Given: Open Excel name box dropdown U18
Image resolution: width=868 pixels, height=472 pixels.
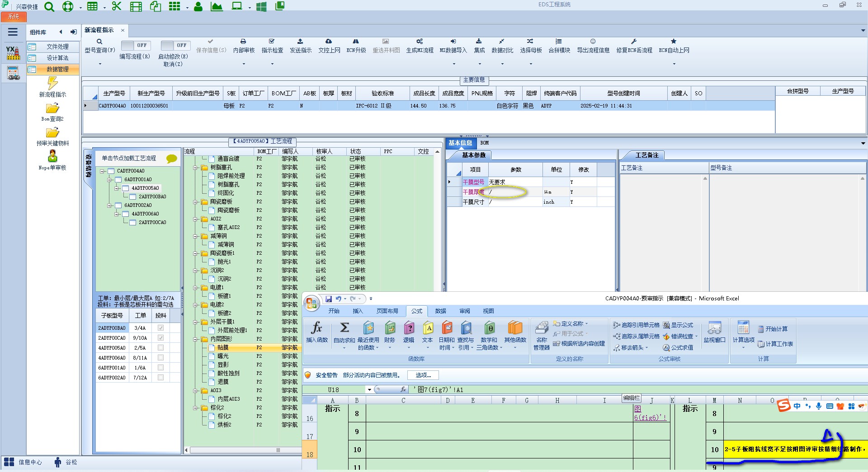Looking at the screenshot, I should point(369,390).
